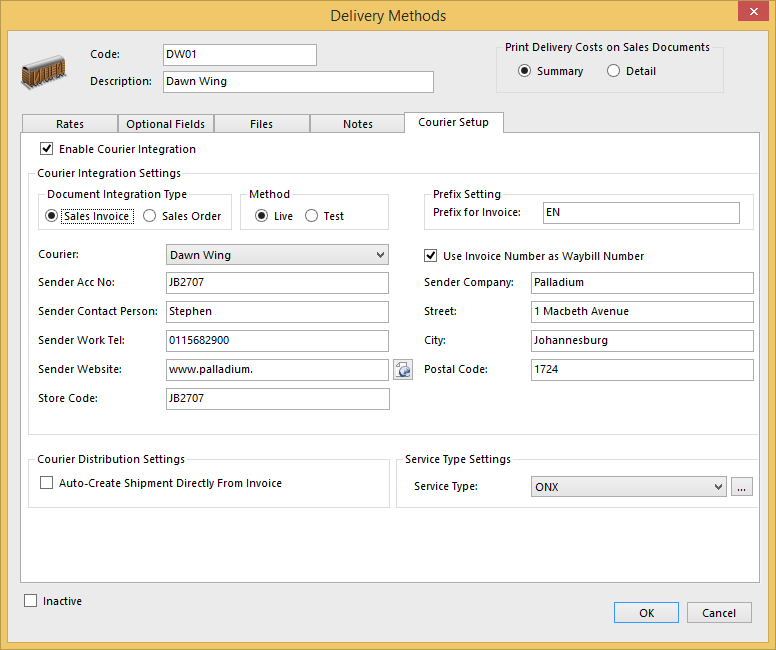The width and height of the screenshot is (776, 650).
Task: Open the Files tab
Action: [x=261, y=124]
